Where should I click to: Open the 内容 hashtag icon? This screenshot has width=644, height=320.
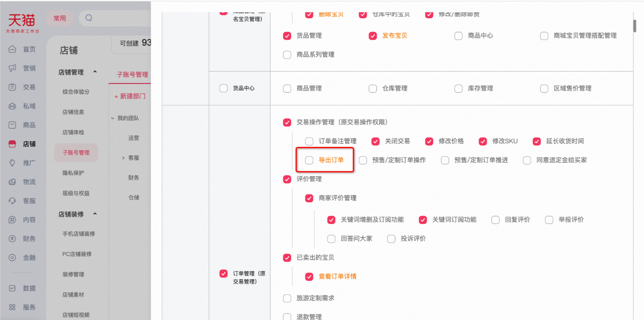pos(12,220)
